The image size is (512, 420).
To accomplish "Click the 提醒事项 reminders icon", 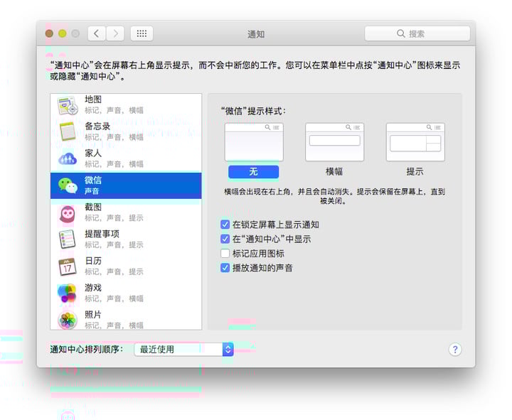I will (68, 239).
